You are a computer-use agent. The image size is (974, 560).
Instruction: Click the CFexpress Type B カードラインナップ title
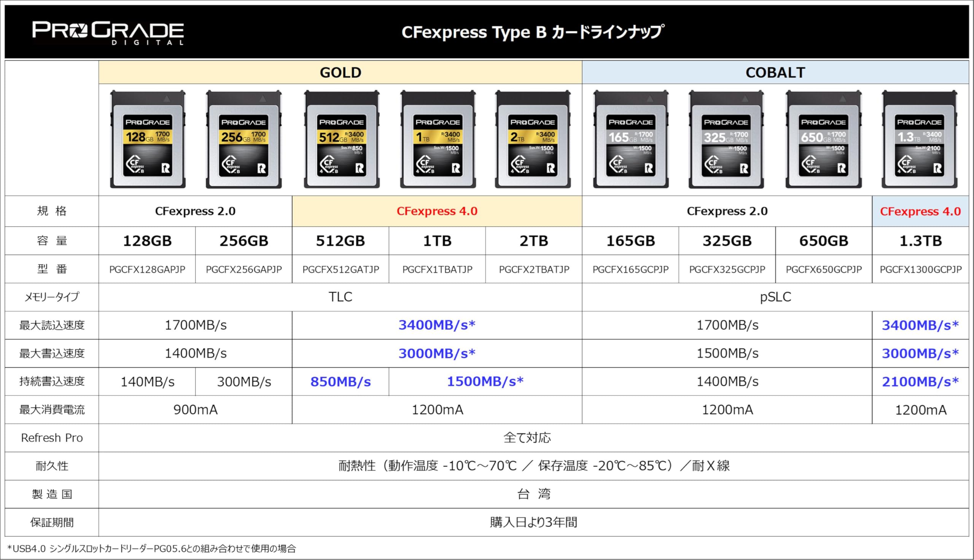click(x=533, y=32)
